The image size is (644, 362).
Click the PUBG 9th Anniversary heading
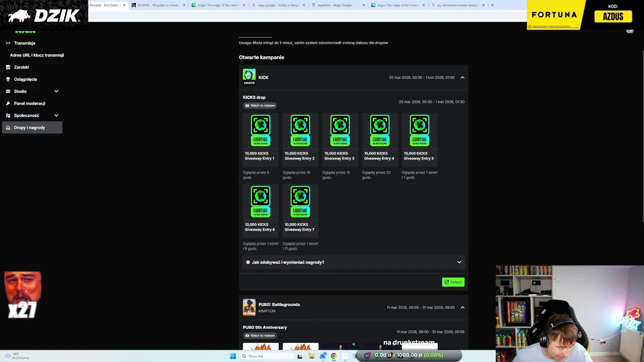[x=265, y=327]
